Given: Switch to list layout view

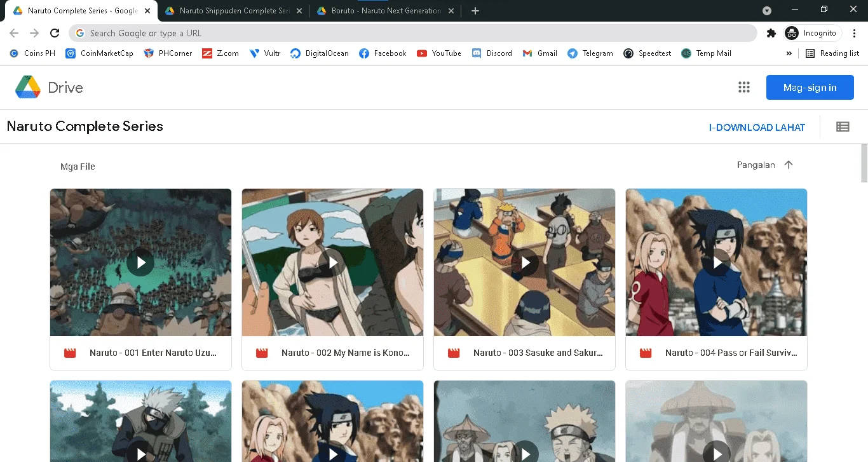Looking at the screenshot, I should click(843, 127).
